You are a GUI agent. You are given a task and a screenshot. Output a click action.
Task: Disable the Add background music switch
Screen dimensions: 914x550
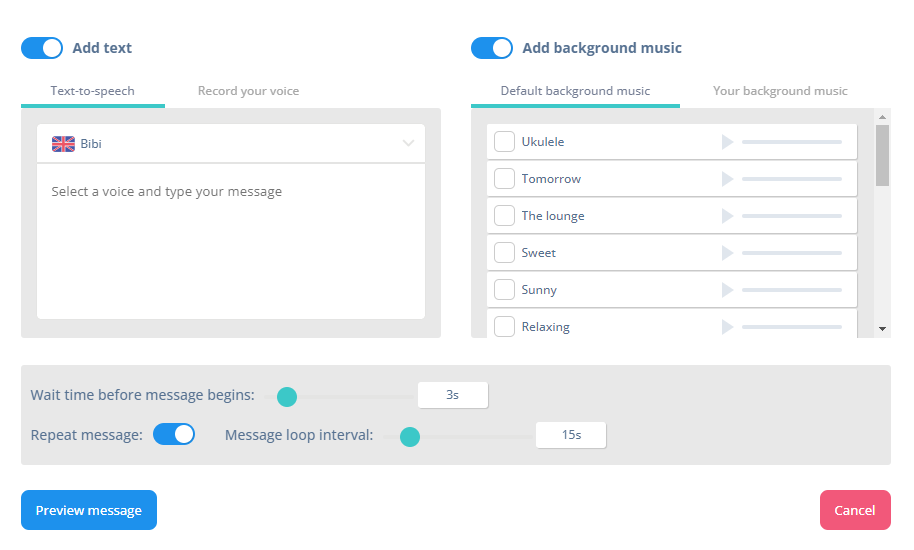pos(492,48)
